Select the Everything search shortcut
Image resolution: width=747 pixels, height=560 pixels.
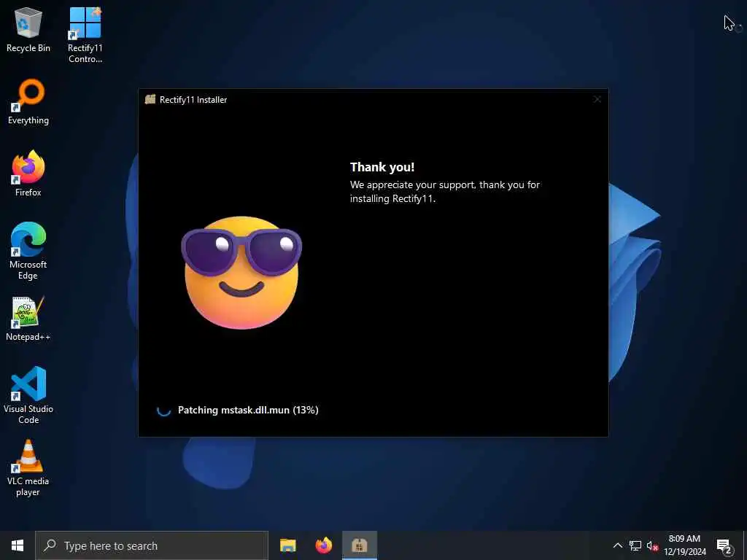(28, 102)
